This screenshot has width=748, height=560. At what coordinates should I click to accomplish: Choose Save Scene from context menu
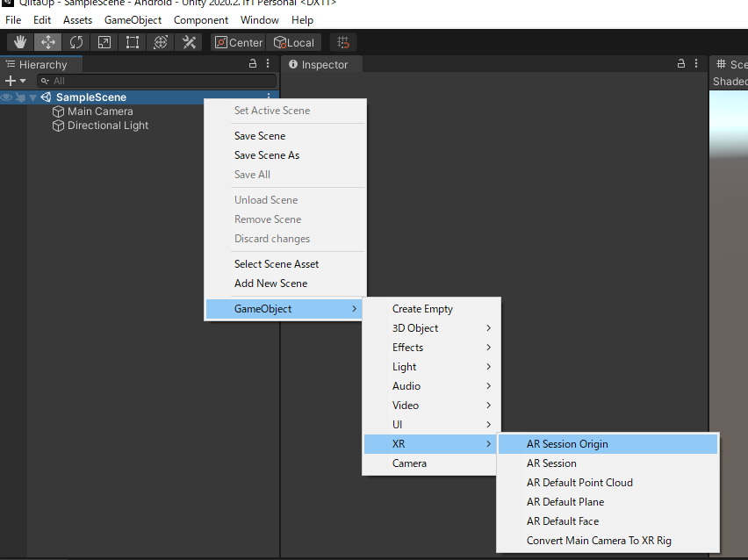[x=285, y=136]
